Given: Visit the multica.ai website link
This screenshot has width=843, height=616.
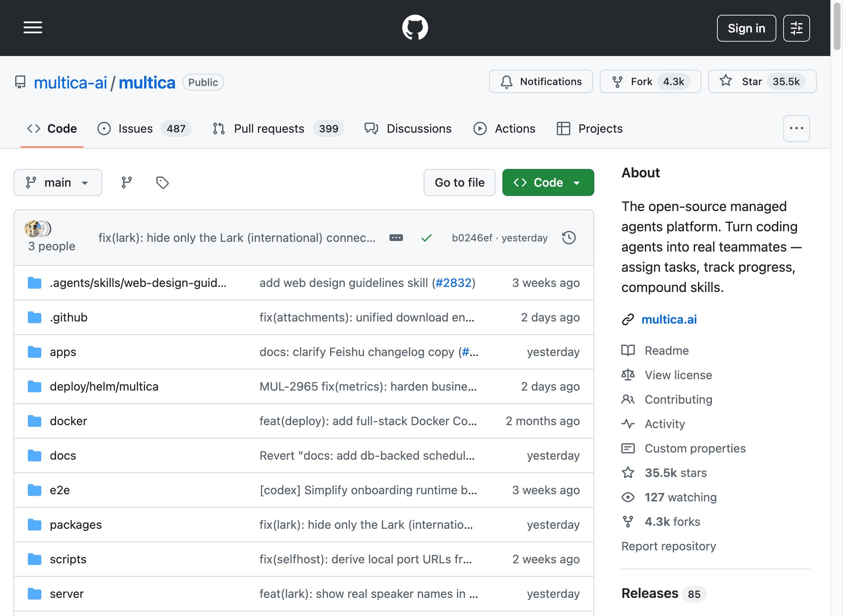Looking at the screenshot, I should click(669, 319).
